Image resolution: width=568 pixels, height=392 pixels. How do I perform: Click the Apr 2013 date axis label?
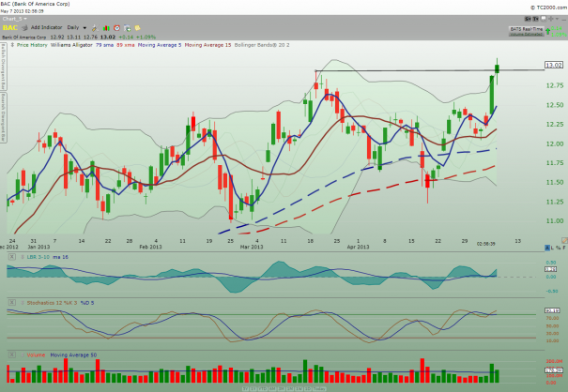(358, 247)
